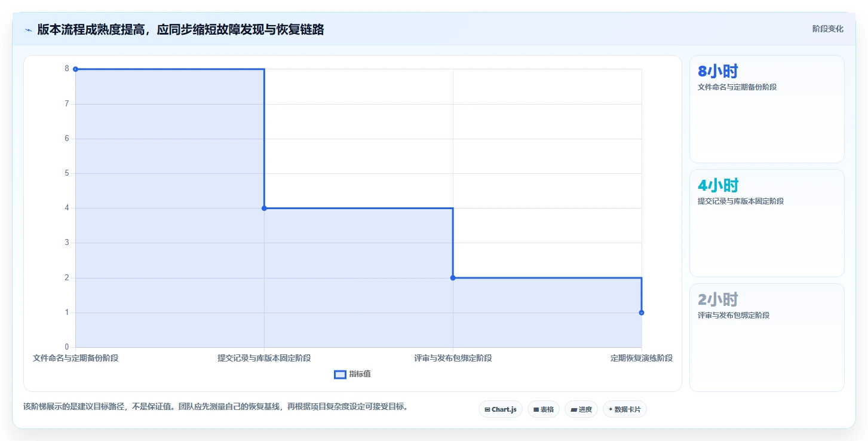This screenshot has height=441, width=868.
Task: Click the 进度 chip
Action: click(x=581, y=409)
